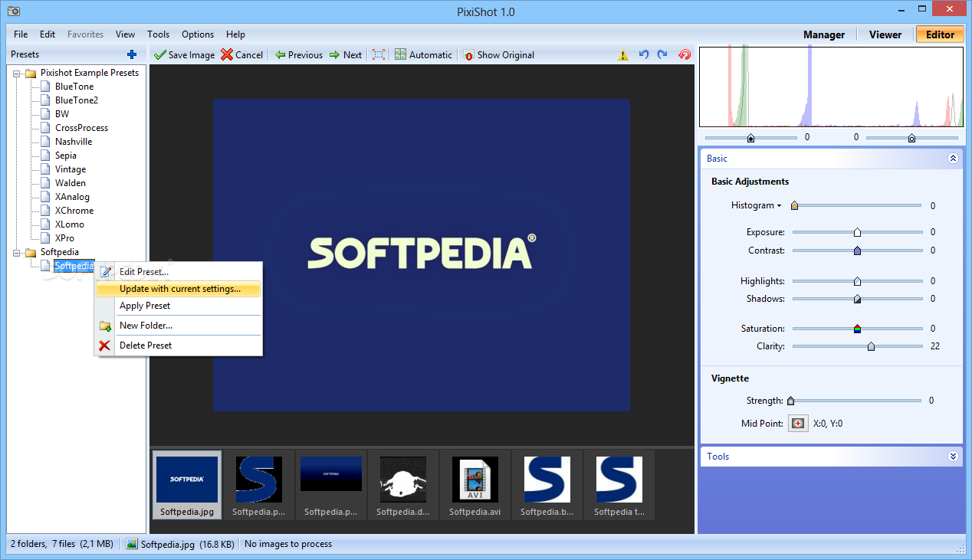Switch to the Viewer tab
The image size is (972, 560).
[885, 34]
